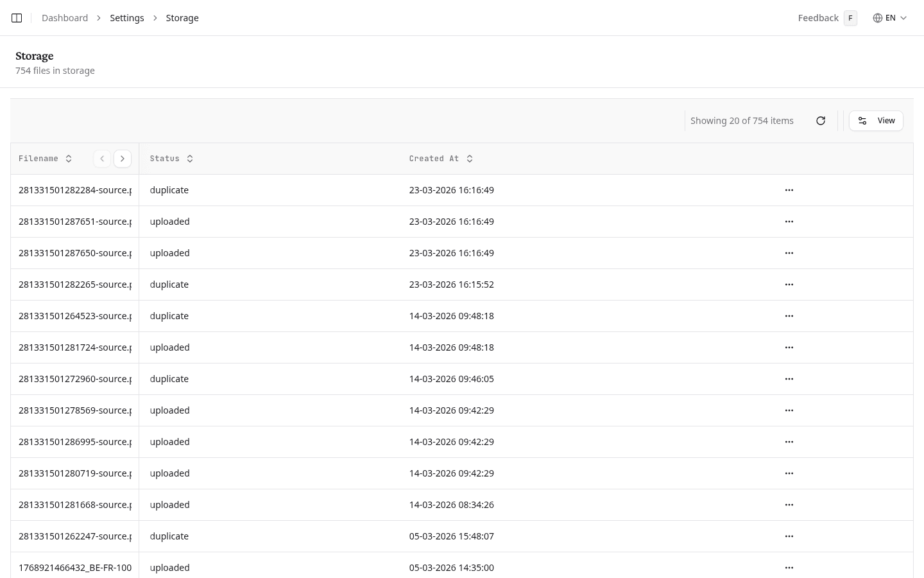Screen dimensions: 924x578
Task: Open actions menu for 281331501280719-source row
Action: (789, 473)
